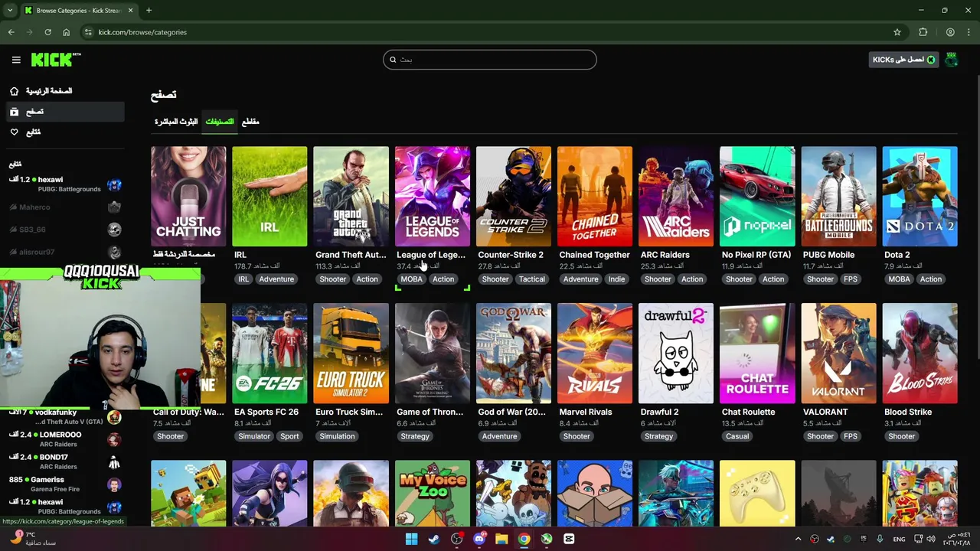Open the Blood Strike category thumbnail

click(920, 354)
